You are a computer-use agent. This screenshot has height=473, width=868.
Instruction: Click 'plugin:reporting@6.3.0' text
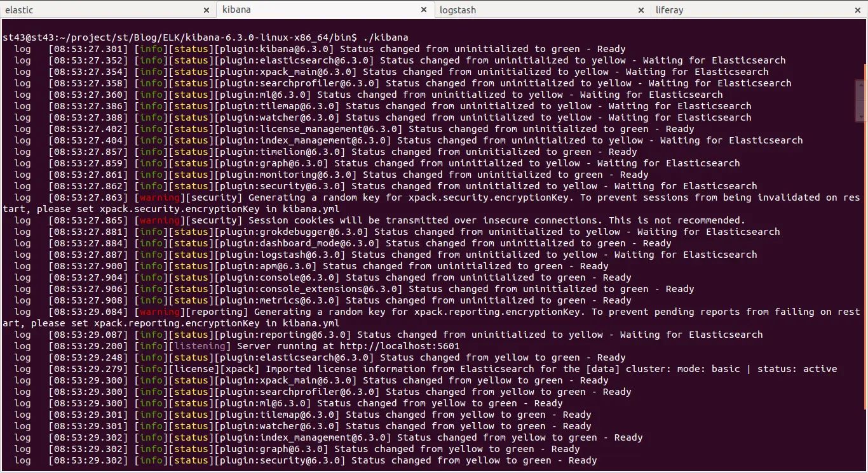click(x=284, y=335)
